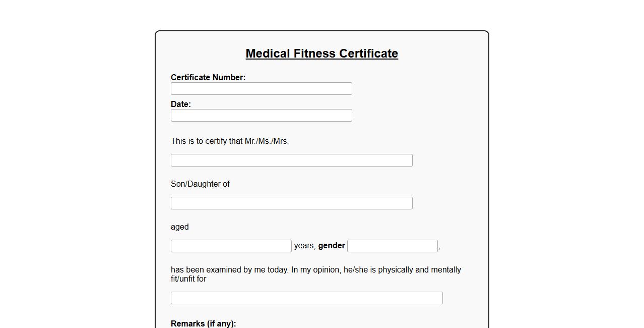
Task: Click the blank page area left of the certificate
Action: [x=76, y=177]
